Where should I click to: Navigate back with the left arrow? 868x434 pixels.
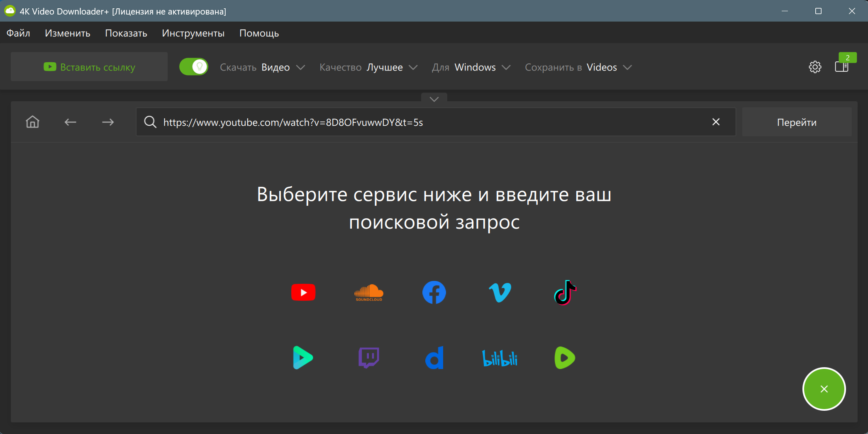(70, 122)
